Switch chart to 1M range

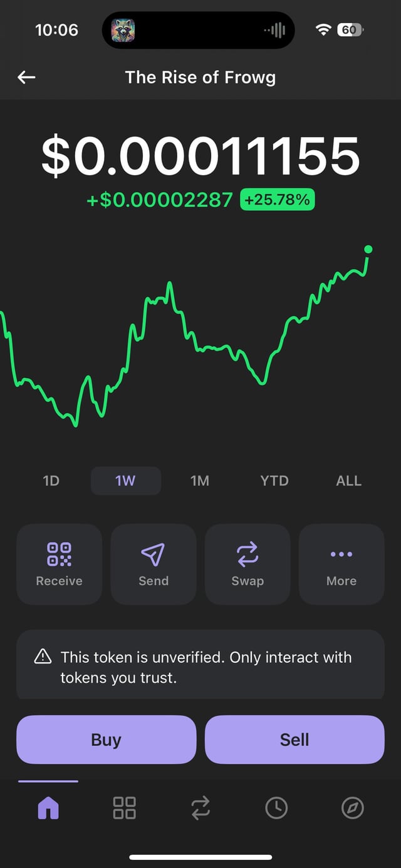click(x=200, y=481)
